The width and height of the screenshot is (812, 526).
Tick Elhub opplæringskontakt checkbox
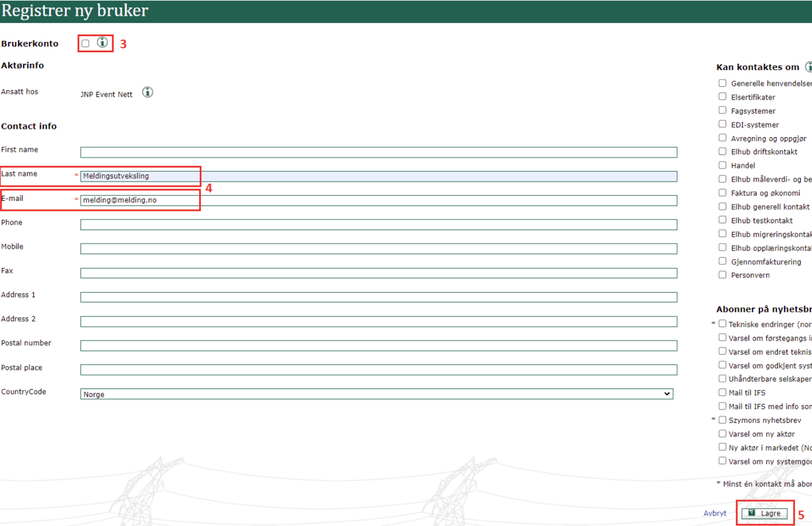[x=722, y=247]
